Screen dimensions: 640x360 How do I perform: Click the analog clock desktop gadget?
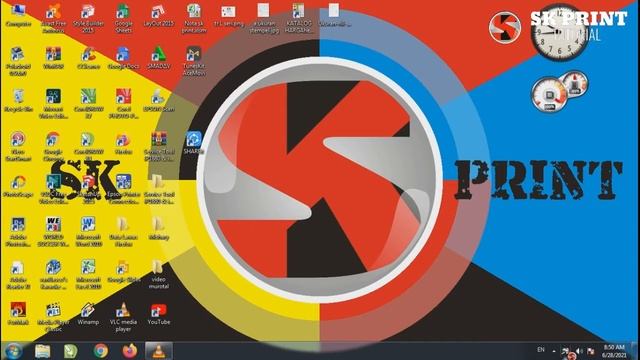[x=560, y=33]
